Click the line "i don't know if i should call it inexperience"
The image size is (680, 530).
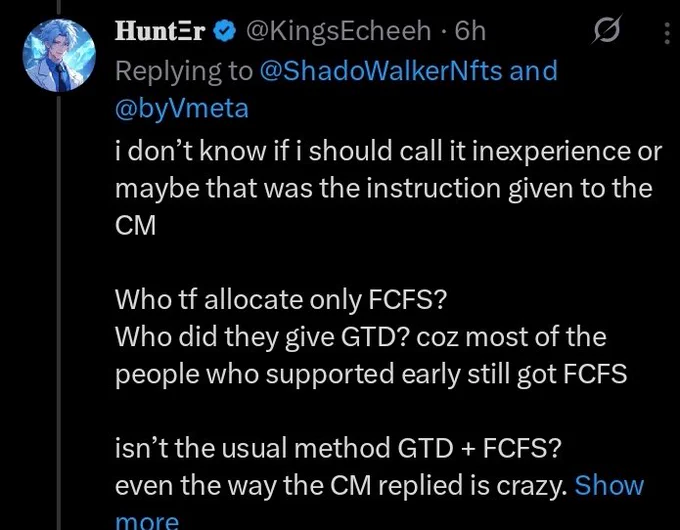[375, 151]
